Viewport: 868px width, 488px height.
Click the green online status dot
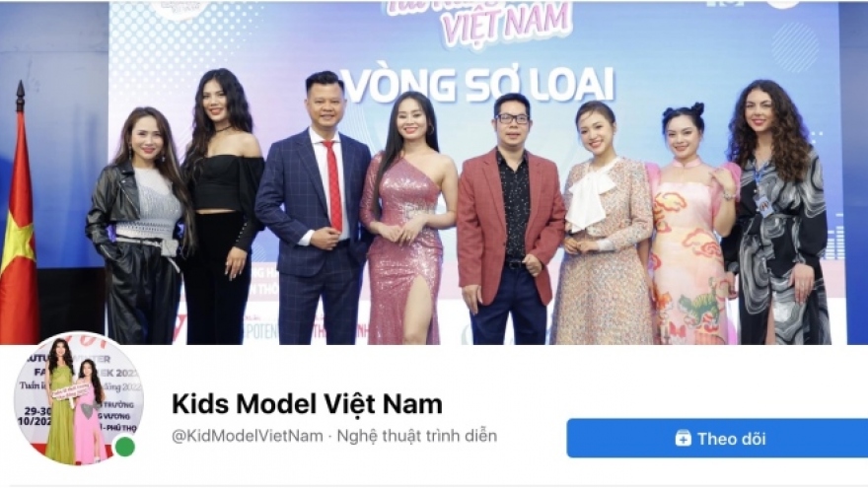coord(125,447)
